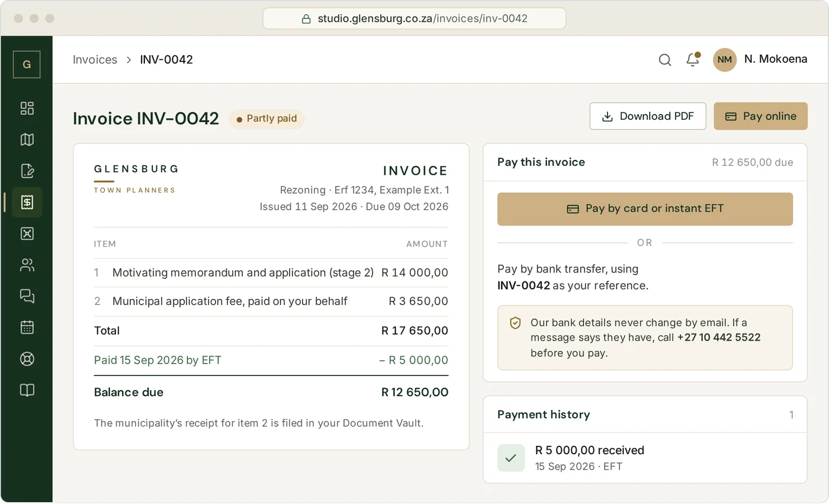Open the support lifebuoy icon in sidebar

click(27, 359)
